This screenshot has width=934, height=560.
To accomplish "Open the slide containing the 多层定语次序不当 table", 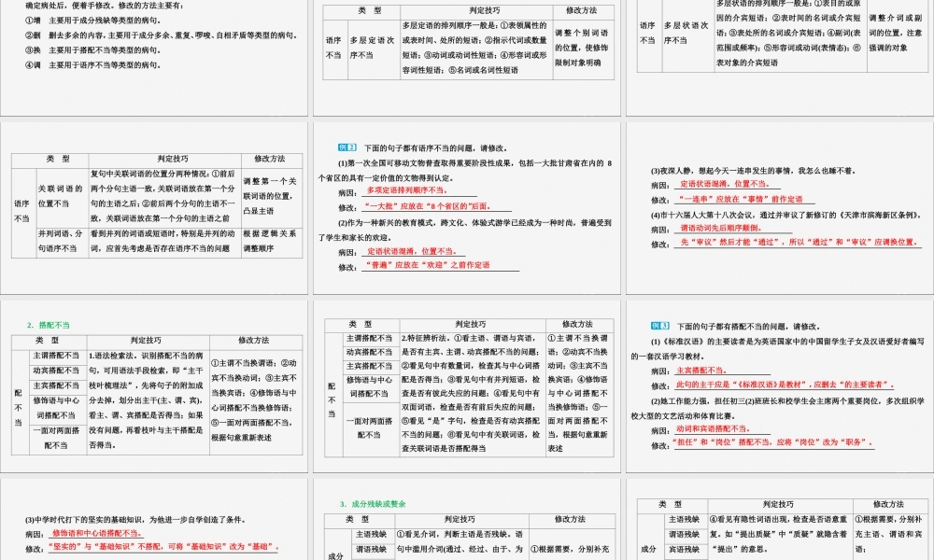I will click(x=467, y=58).
